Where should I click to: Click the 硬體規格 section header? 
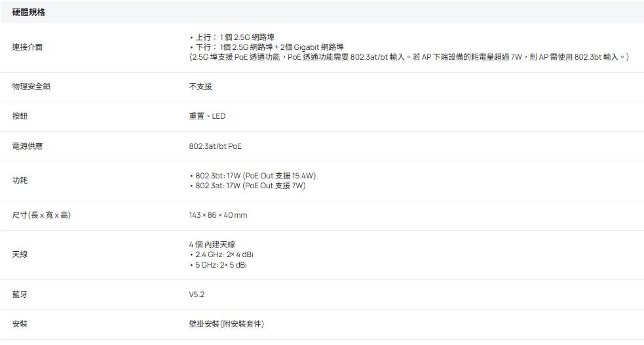(29, 12)
